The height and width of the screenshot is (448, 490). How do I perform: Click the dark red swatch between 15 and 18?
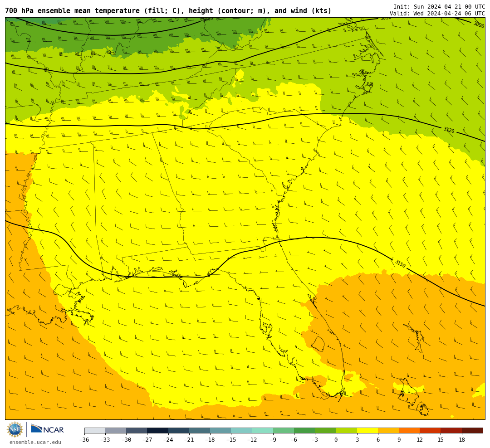click(451, 431)
